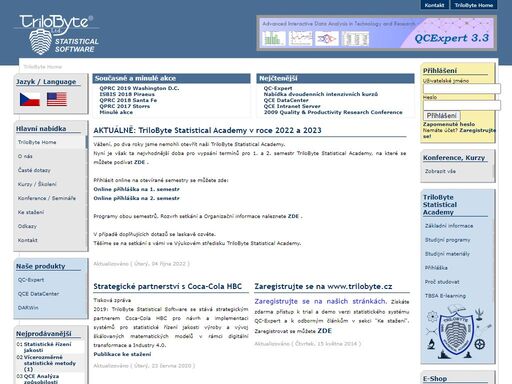Open Studijní programy academy link
Image resolution: width=512 pixels, height=384 pixels.
(447, 240)
